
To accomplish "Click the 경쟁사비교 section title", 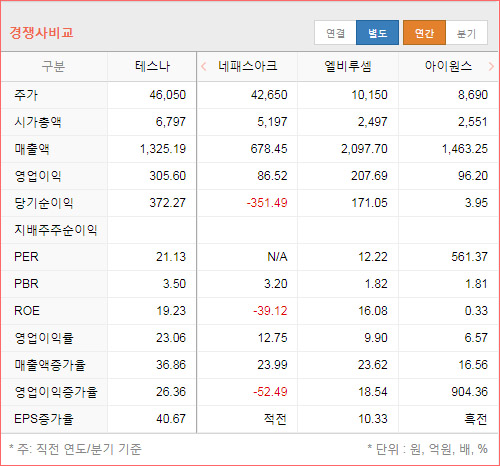I will [41, 33].
